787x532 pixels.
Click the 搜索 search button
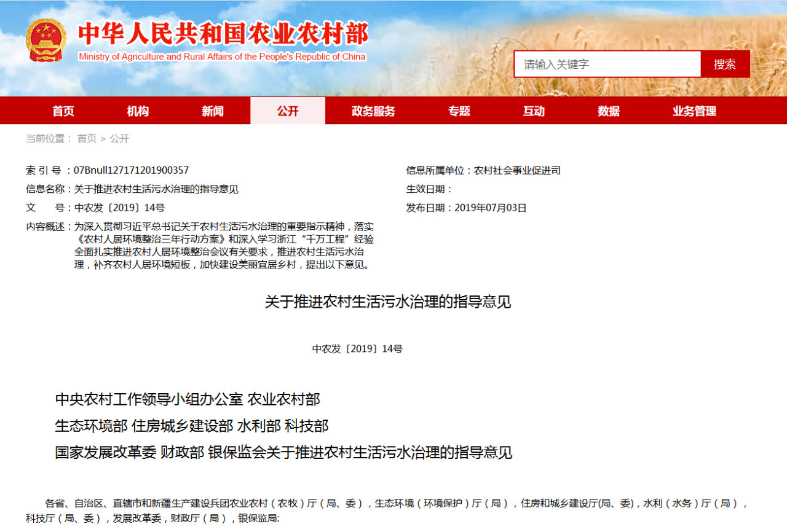(725, 64)
